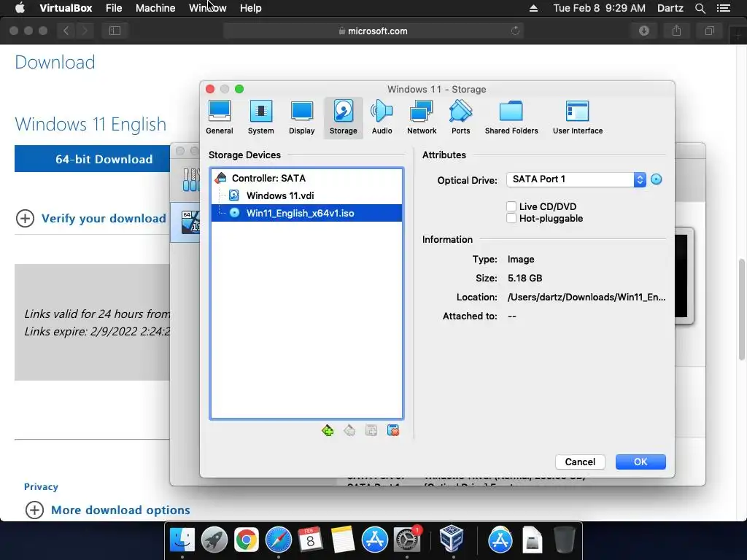The width and height of the screenshot is (747, 560).
Task: Click the Location path /Users/dartz/Downloads text
Action: (587, 297)
